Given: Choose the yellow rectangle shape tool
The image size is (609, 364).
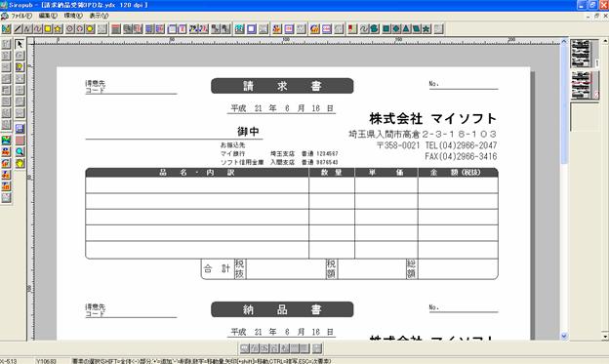Looking at the screenshot, I should [48, 28].
